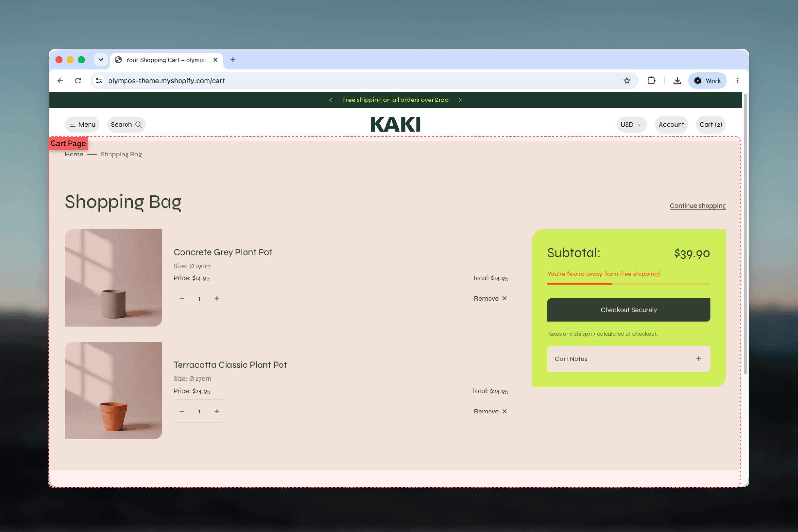The image size is (798, 532).
Task: Bookmark this page with the star icon
Action: point(626,80)
